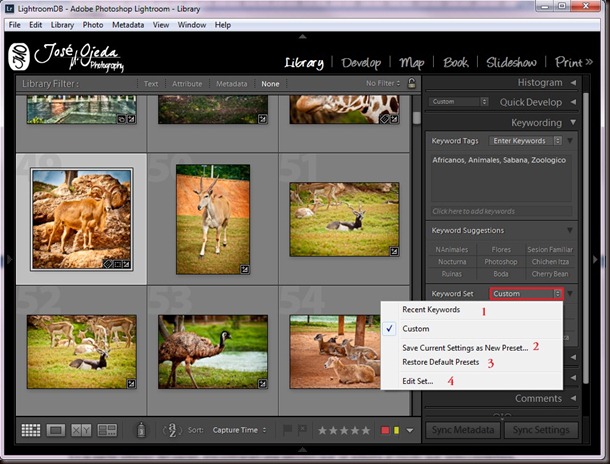Add suggested keyword Cherry Bean
The width and height of the screenshot is (610, 464).
point(550,274)
